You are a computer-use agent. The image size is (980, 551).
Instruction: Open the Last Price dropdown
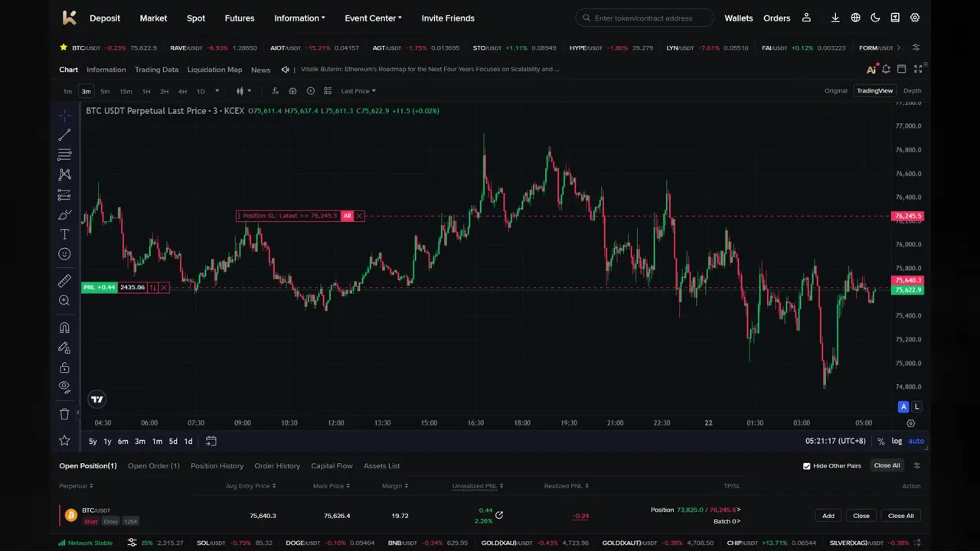(358, 91)
